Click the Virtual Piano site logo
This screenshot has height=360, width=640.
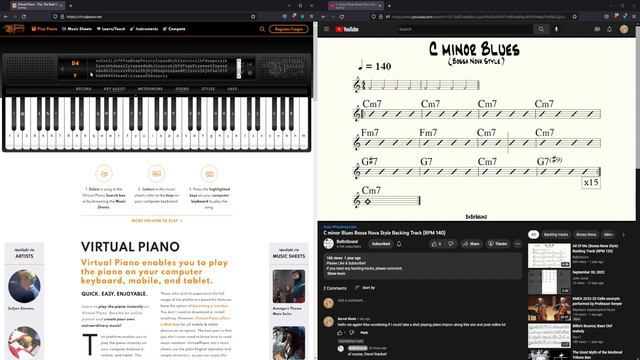coord(13,29)
